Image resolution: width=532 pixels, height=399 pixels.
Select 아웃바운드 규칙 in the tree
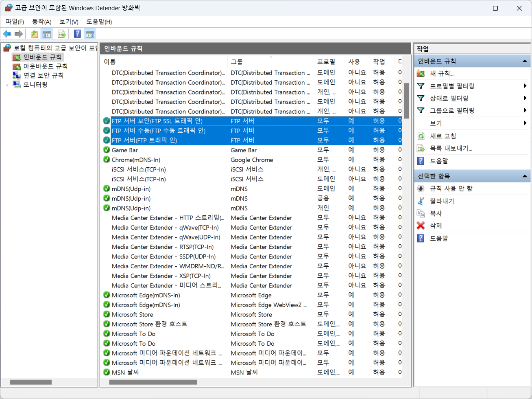45,66
